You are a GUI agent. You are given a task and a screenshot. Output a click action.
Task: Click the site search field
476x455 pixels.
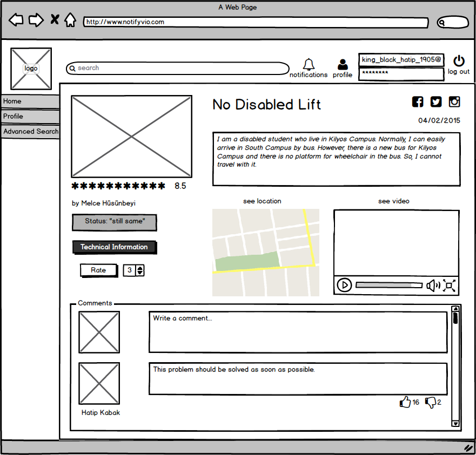click(178, 68)
